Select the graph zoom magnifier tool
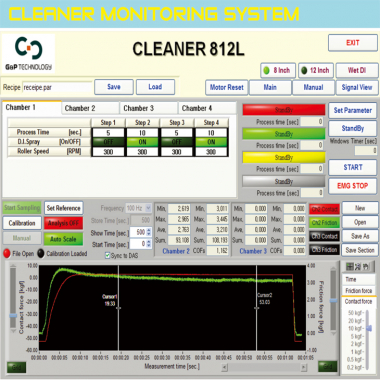 358,266
